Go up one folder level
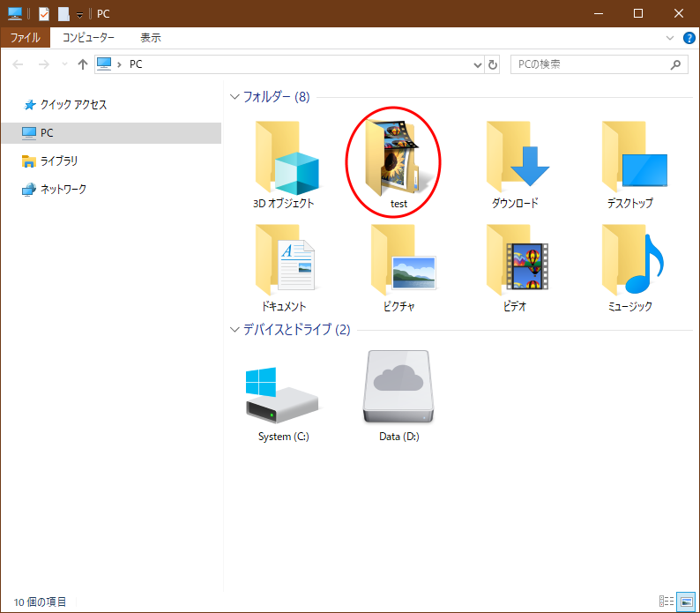Screen dimensions: 700x613 pyautogui.click(x=83, y=64)
